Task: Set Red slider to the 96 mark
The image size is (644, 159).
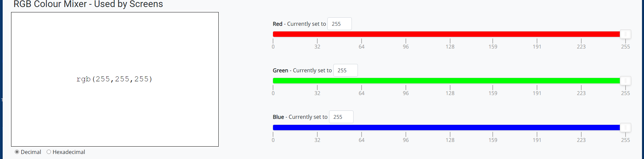Action: (406, 34)
